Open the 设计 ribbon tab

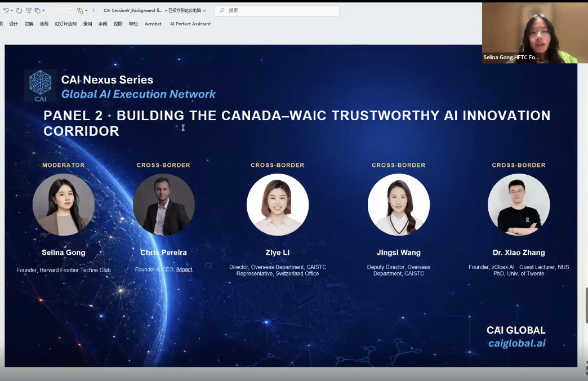14,24
